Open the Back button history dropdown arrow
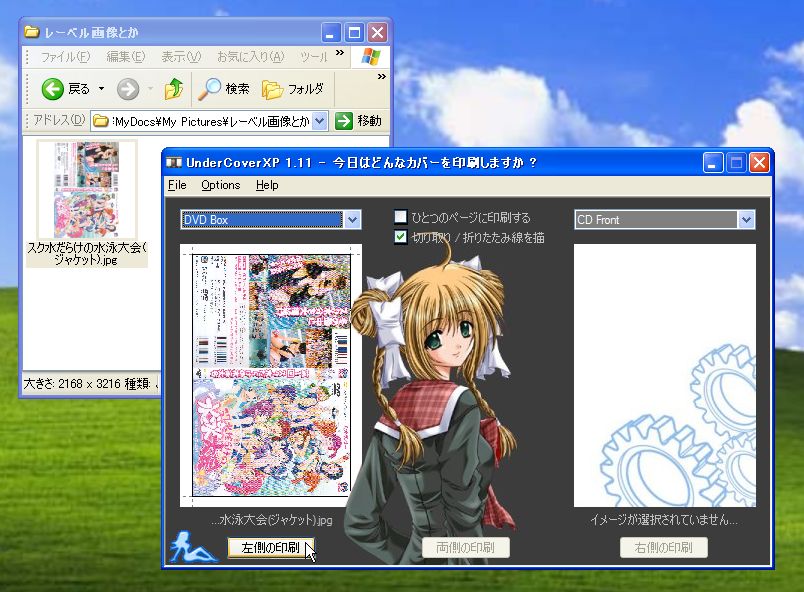 coord(102,89)
